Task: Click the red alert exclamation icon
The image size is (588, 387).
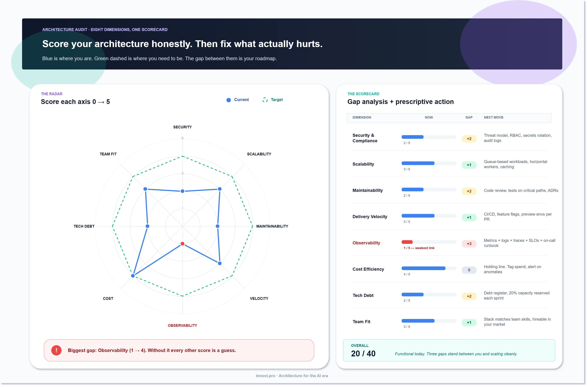Action: click(x=56, y=350)
